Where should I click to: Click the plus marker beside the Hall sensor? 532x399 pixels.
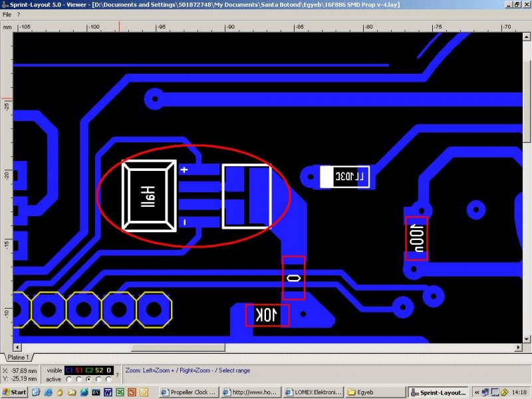tap(184, 170)
